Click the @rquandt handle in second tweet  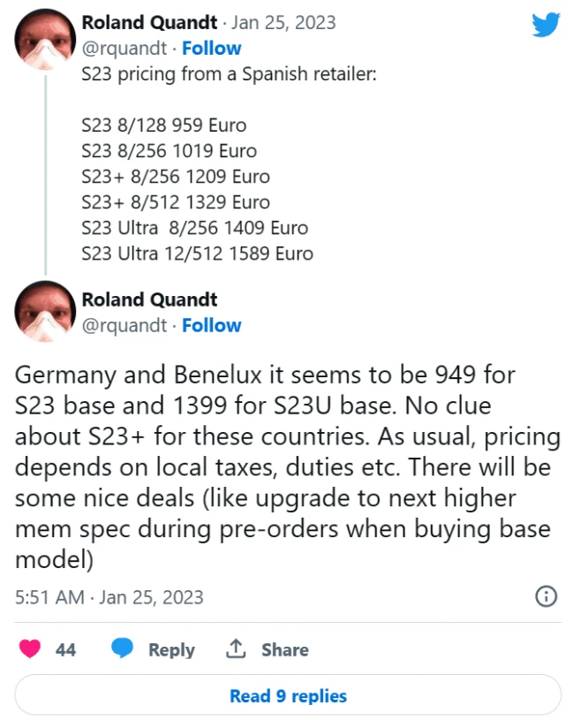[x=125, y=325]
